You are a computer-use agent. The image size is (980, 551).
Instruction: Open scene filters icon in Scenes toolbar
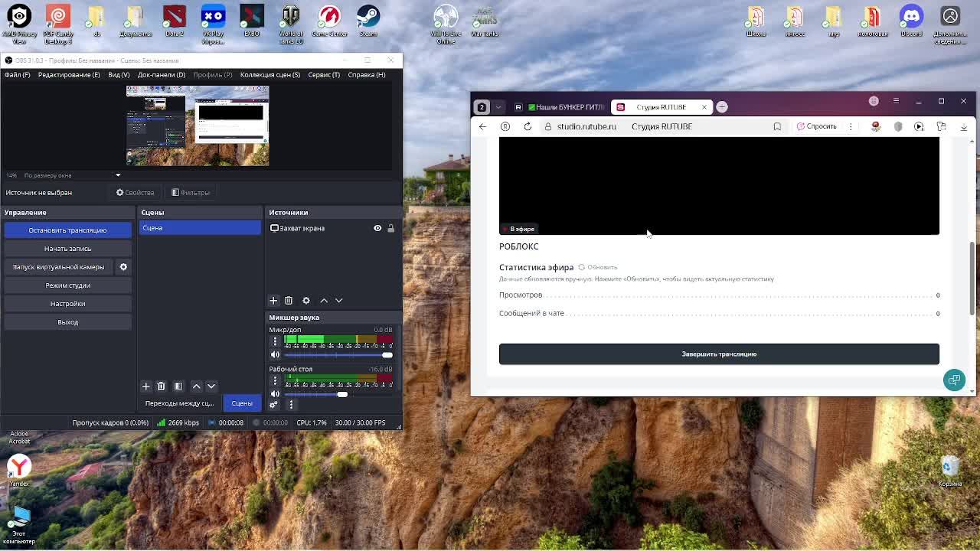(x=178, y=386)
